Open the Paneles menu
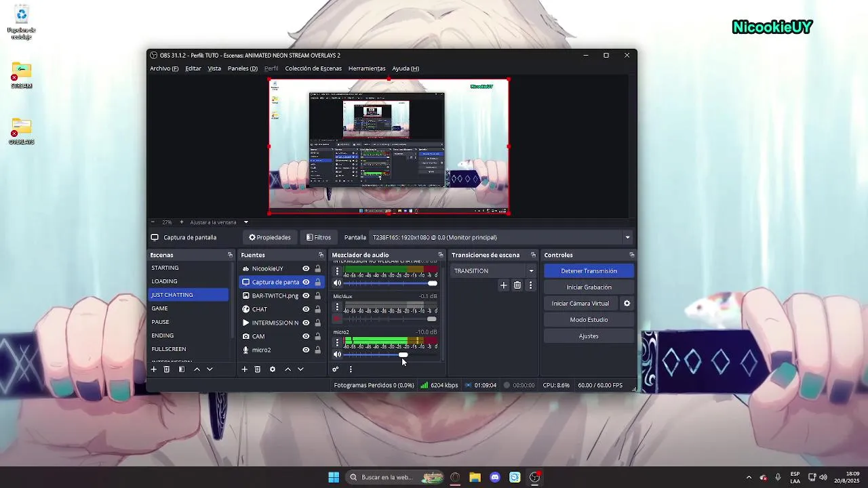 [243, 68]
